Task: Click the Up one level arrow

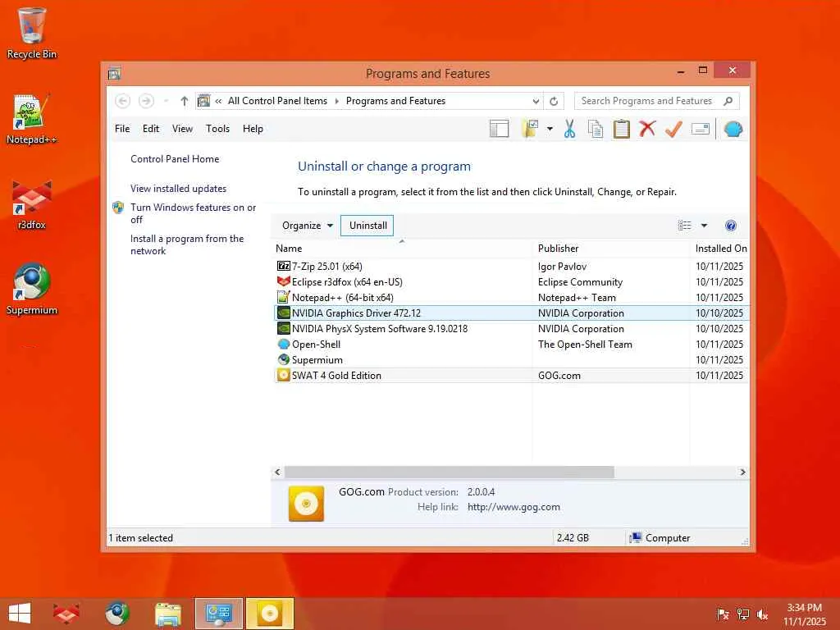Action: (x=185, y=101)
